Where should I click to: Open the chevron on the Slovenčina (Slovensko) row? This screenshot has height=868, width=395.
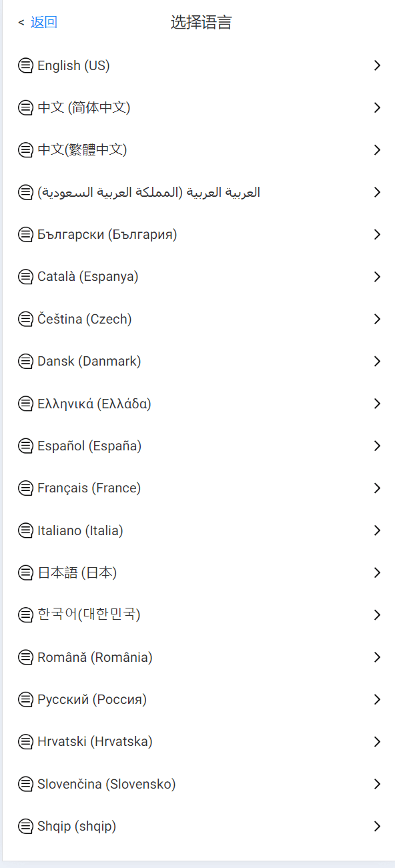(x=377, y=784)
